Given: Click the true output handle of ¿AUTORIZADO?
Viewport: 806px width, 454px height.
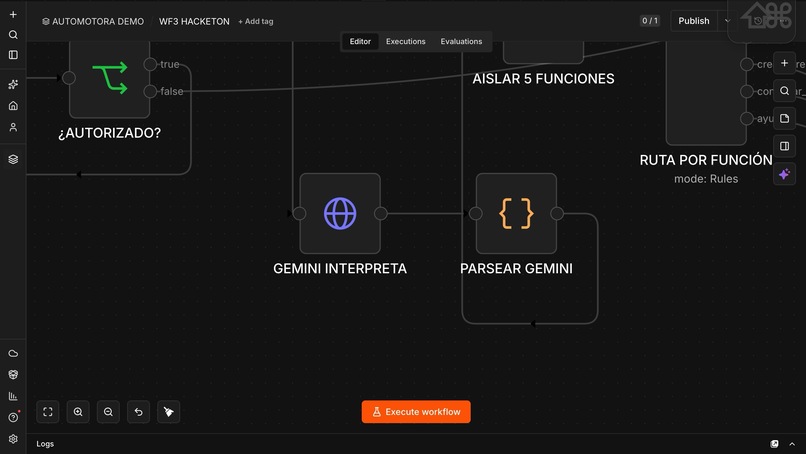Looking at the screenshot, I should tap(150, 64).
